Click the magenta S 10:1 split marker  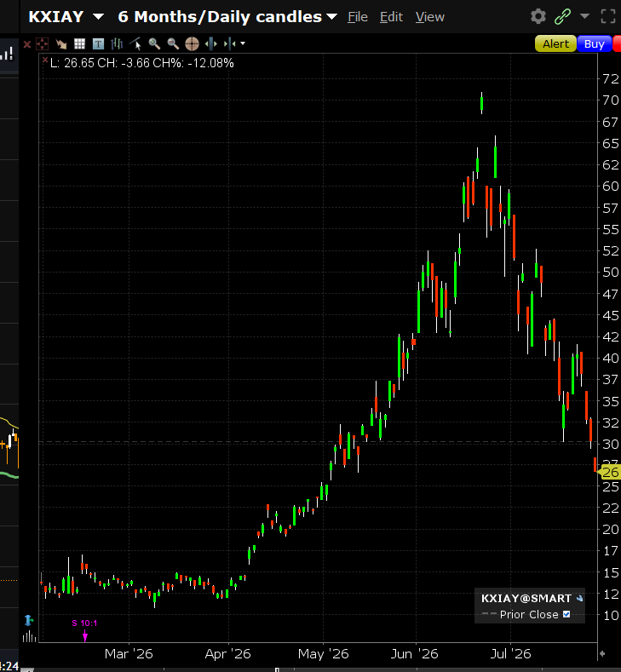click(x=84, y=629)
